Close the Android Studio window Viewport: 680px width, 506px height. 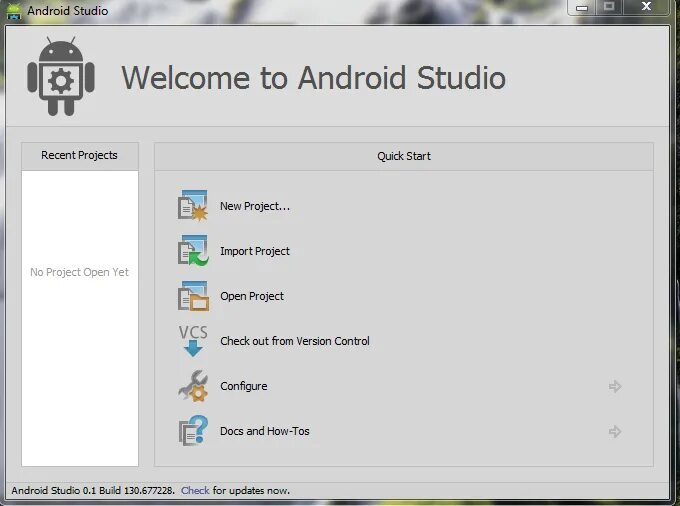tap(646, 7)
